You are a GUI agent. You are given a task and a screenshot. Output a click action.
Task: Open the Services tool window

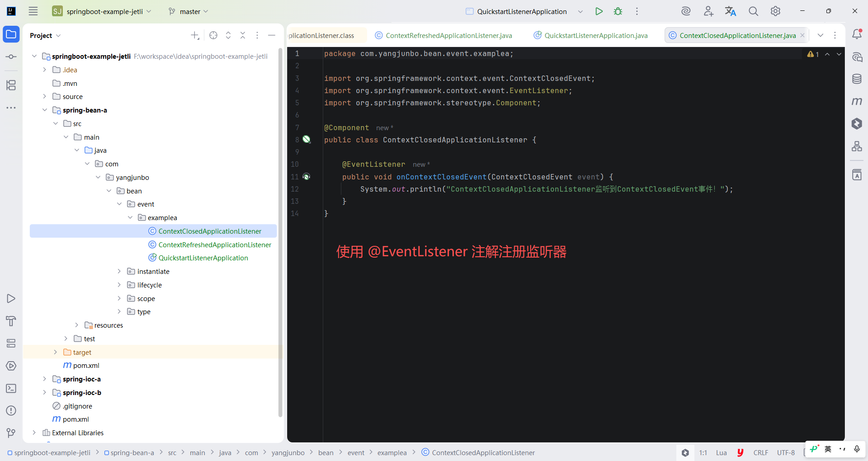[x=11, y=343]
